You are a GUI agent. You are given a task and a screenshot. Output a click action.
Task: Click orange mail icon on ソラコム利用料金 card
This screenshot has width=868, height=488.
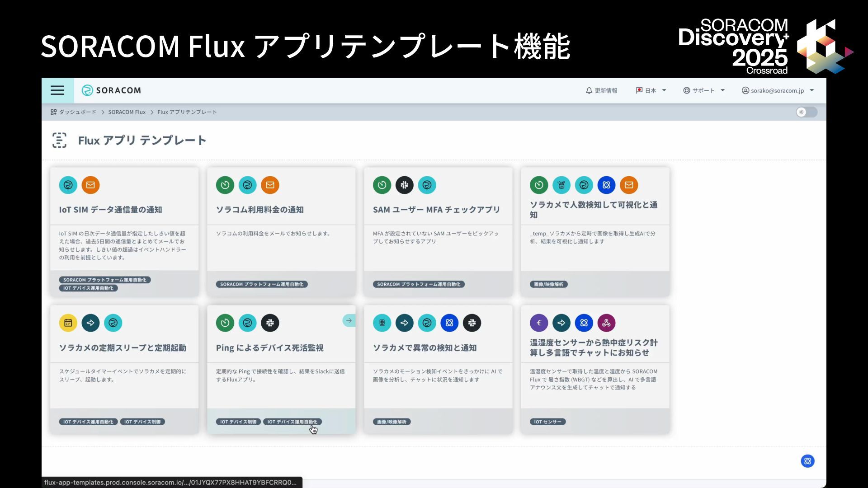pos(270,185)
